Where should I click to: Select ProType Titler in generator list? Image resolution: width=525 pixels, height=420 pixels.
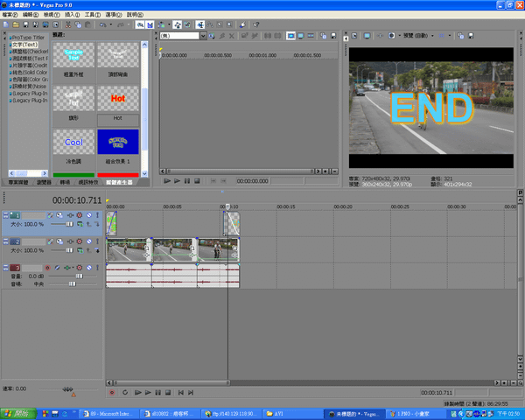click(28, 38)
